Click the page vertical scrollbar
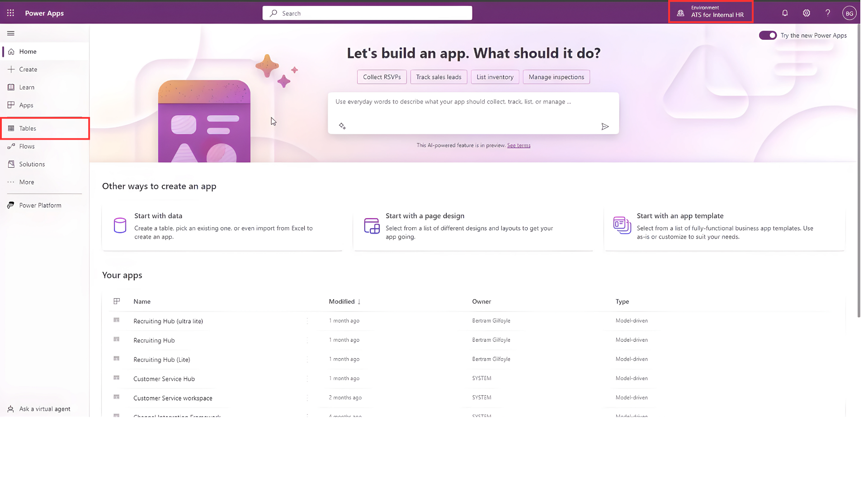The width and height of the screenshot is (868, 488). (x=859, y=172)
